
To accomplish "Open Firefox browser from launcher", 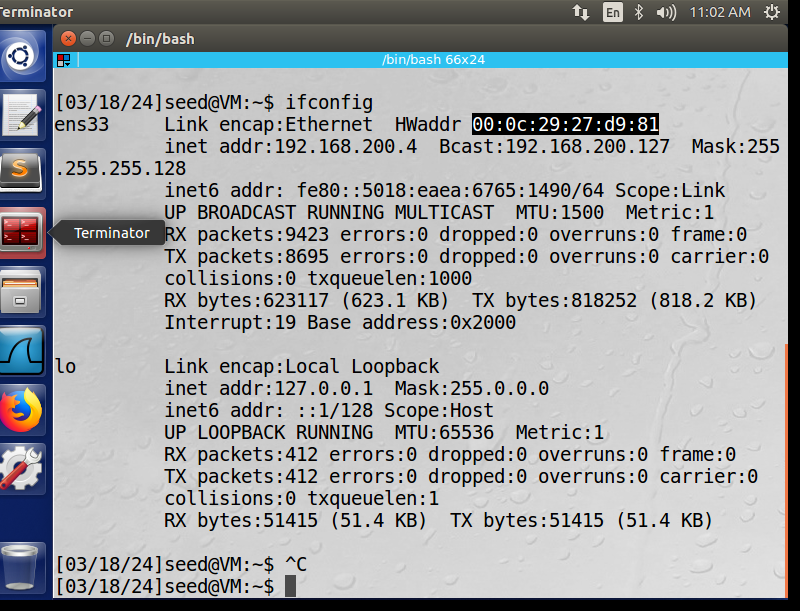I will pos(21,410).
